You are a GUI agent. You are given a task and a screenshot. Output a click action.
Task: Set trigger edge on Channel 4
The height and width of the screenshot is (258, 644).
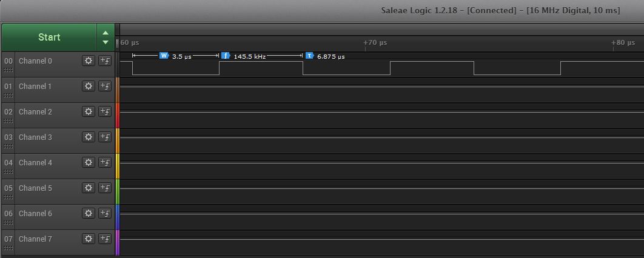105,162
